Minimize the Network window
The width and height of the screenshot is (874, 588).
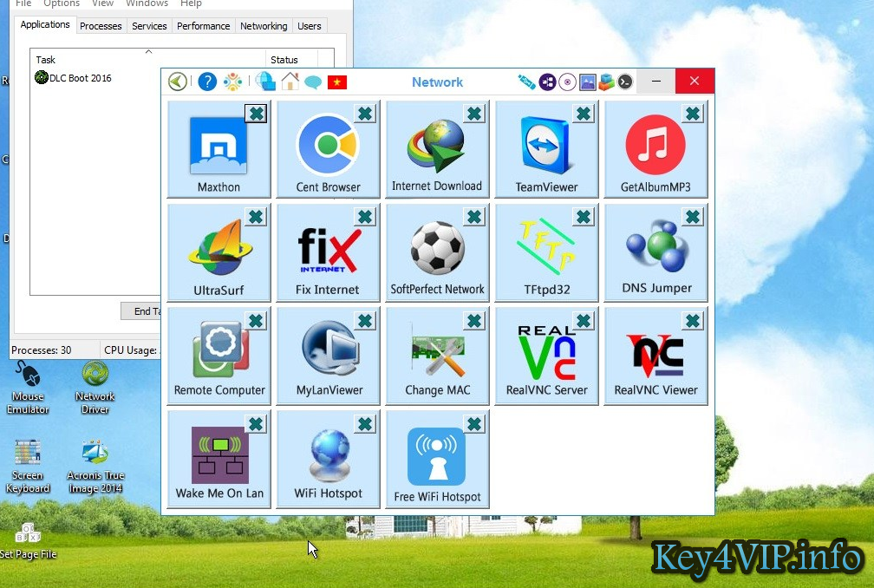[656, 82]
